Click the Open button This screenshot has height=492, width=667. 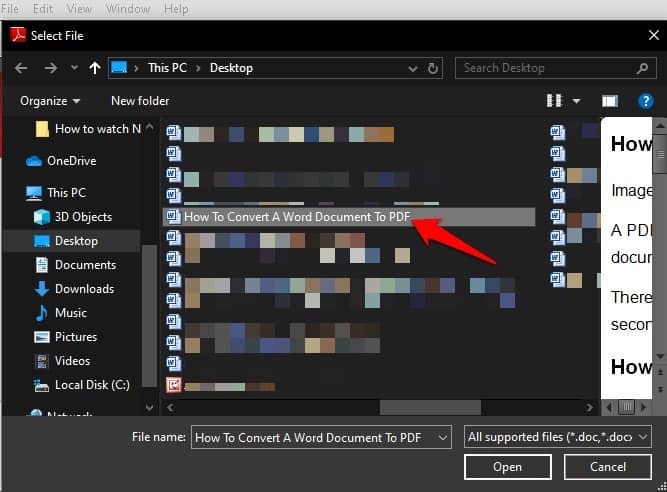tap(507, 467)
